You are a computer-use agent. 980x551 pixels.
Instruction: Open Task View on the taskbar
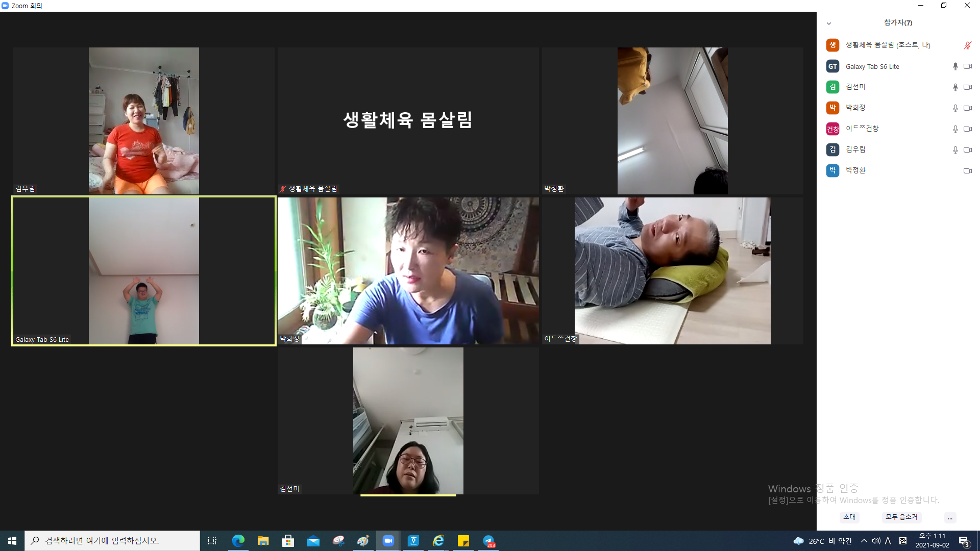coord(212,541)
